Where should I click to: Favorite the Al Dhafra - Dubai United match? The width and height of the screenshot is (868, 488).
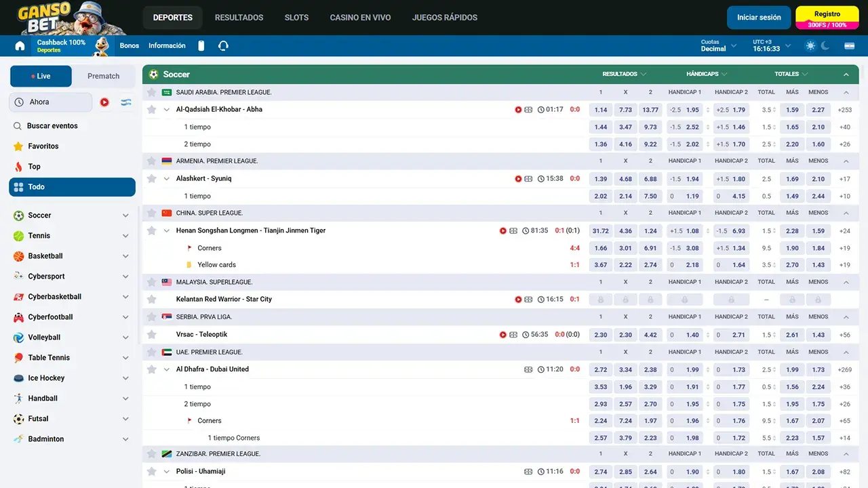tap(152, 369)
